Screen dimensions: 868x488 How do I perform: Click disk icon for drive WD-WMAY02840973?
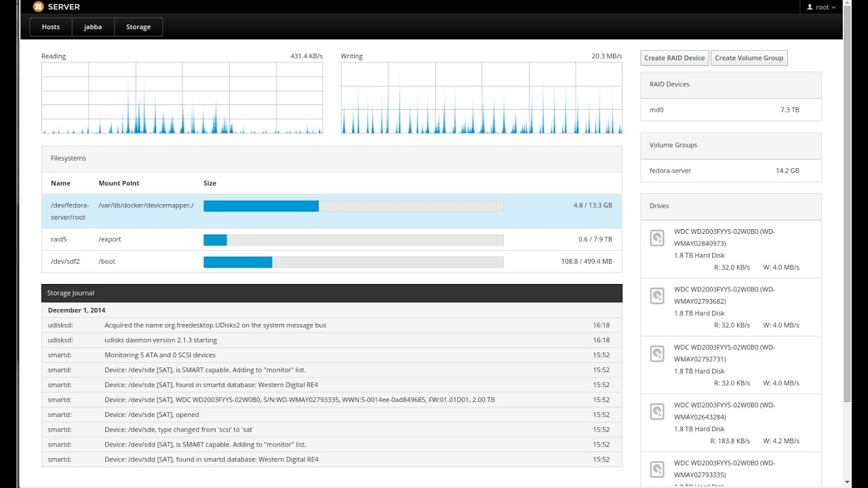point(657,238)
